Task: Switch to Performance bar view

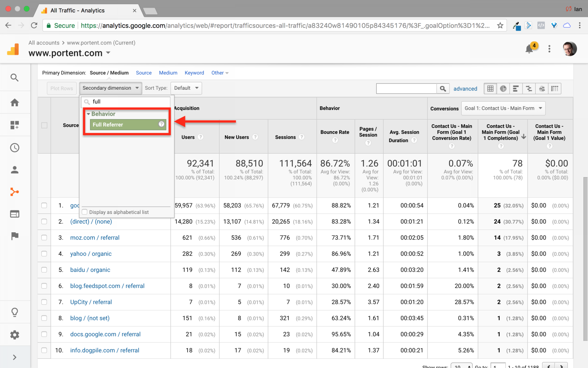Action: pos(516,89)
